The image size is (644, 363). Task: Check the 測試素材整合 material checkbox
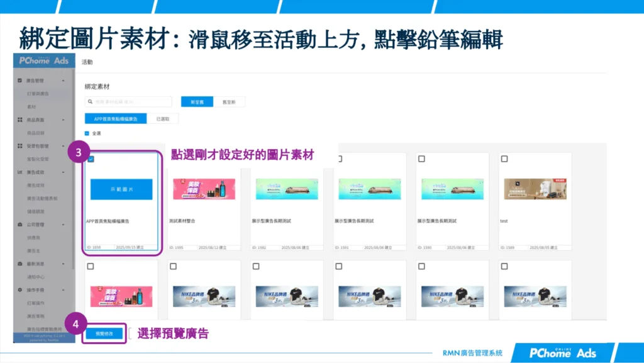pos(174,157)
